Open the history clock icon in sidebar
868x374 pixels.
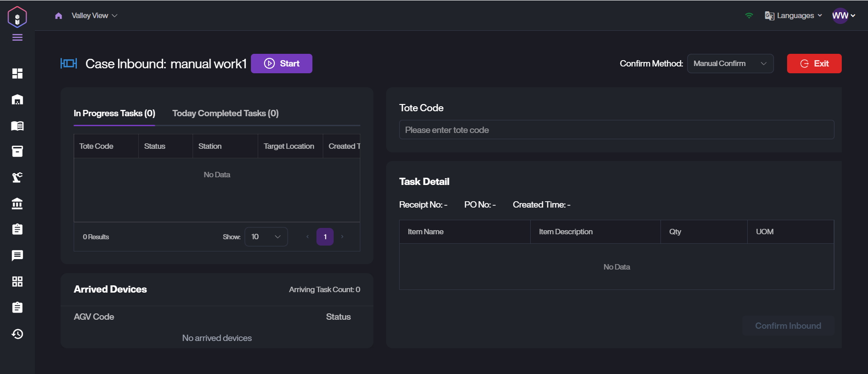(17, 334)
